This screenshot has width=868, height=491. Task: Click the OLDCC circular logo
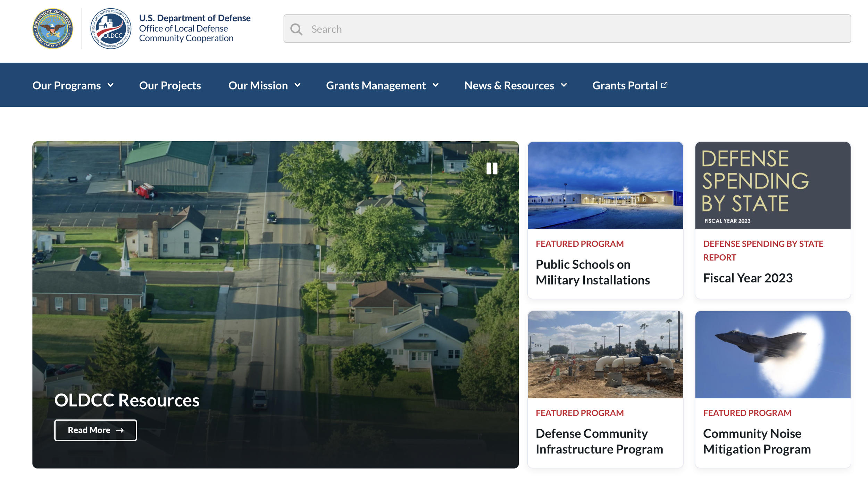[111, 28]
